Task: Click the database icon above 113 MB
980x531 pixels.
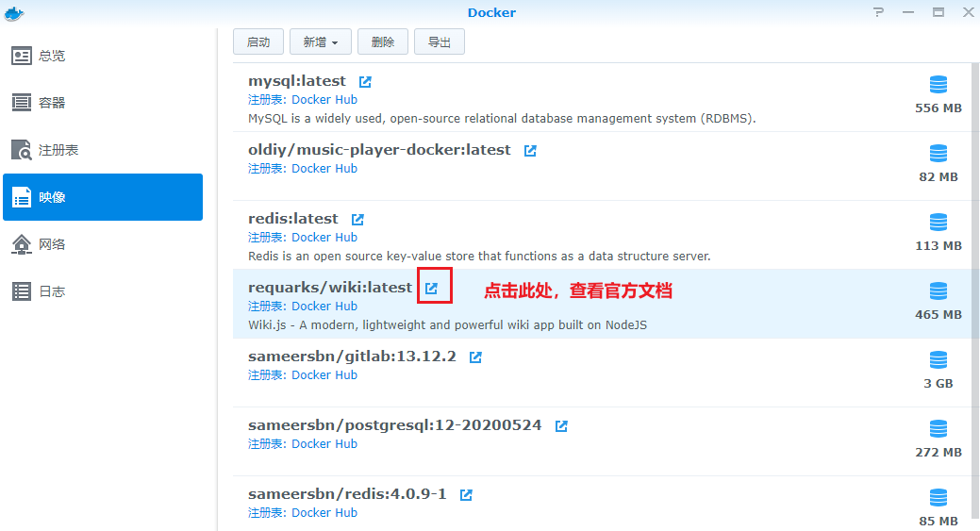Action: click(938, 222)
